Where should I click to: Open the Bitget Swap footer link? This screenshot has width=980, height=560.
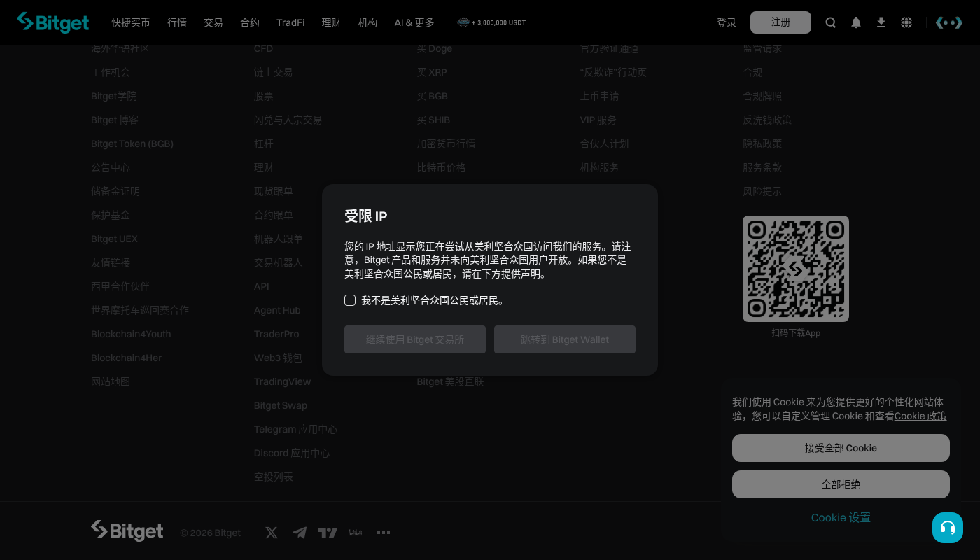click(281, 405)
